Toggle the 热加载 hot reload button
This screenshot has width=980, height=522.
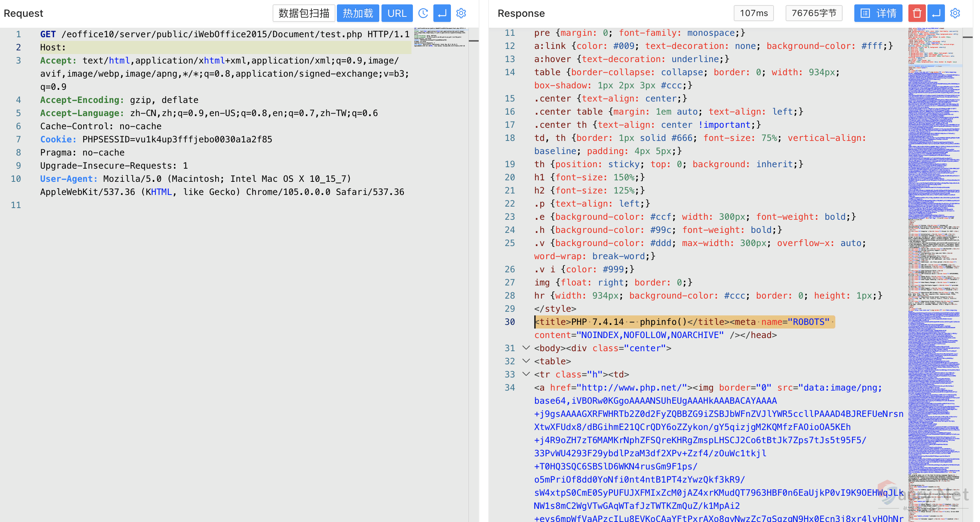[358, 13]
